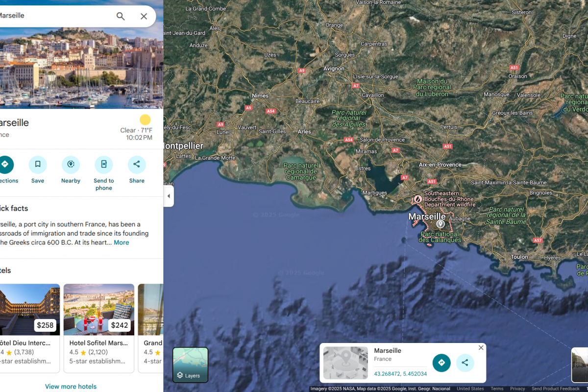
Task: Share the Marseille location
Action: 137,165
